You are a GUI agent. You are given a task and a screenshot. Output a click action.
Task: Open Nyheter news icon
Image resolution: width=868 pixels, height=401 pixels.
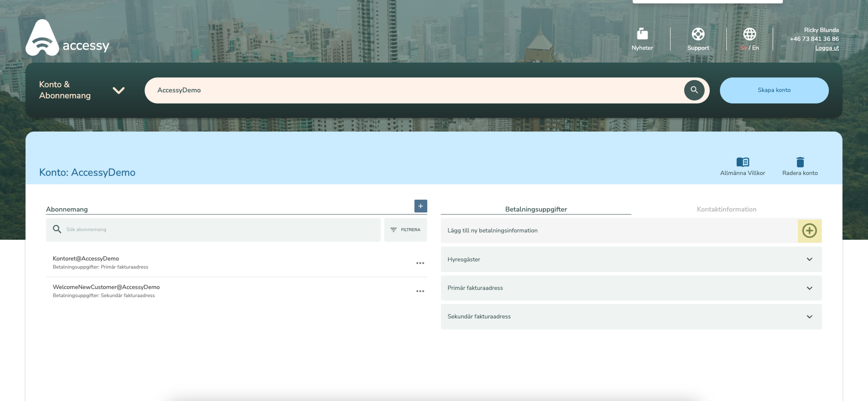click(x=642, y=34)
